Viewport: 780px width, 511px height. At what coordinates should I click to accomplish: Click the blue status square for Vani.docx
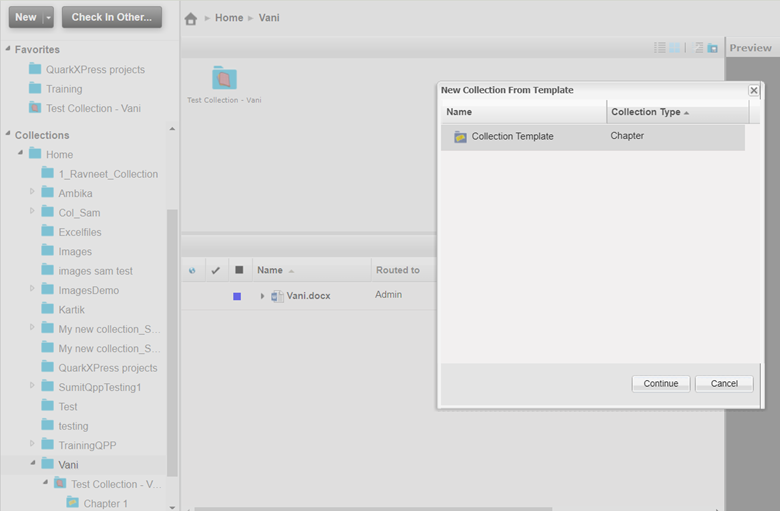(237, 296)
